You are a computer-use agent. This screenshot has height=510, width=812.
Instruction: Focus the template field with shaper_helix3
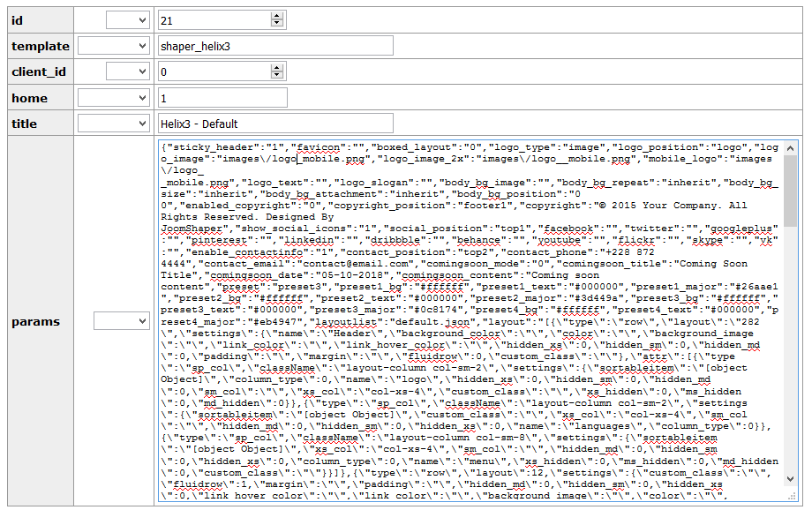[x=275, y=46]
